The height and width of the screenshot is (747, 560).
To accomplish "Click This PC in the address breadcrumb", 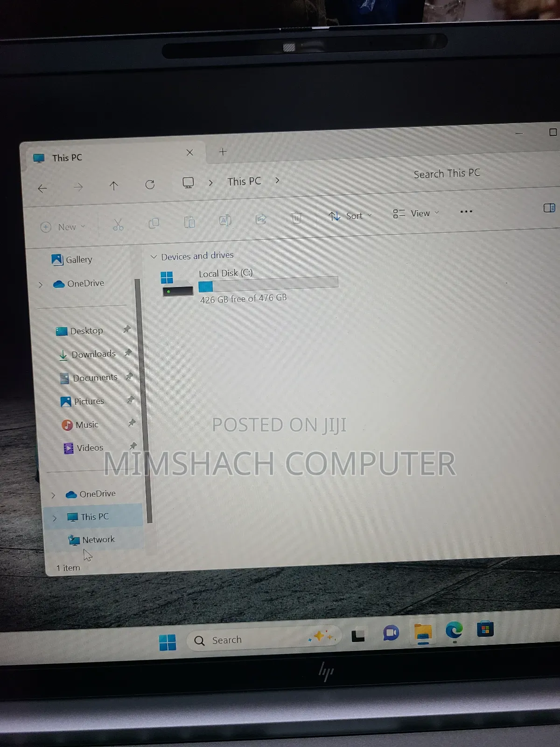I will (244, 181).
